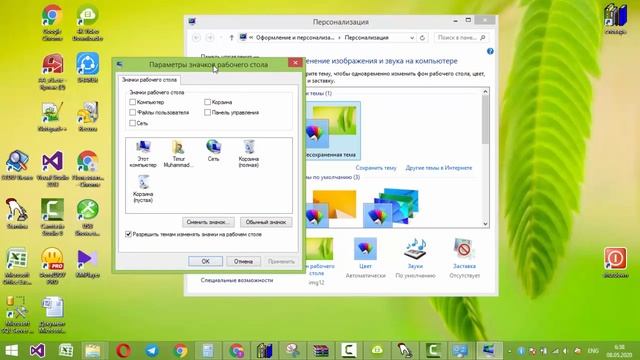The width and height of the screenshot is (640, 360).
Task: Click the 'Сменить значок...' button
Action: pyautogui.click(x=208, y=222)
